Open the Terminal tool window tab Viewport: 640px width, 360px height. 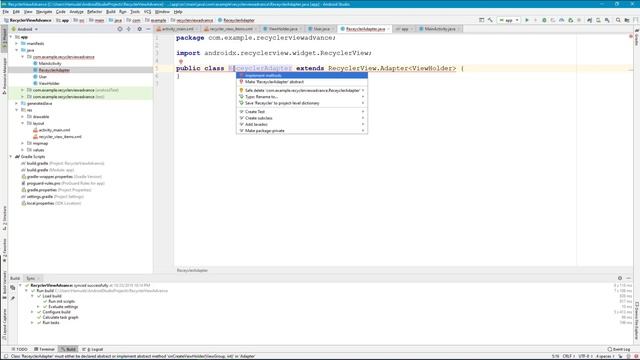coord(44,349)
